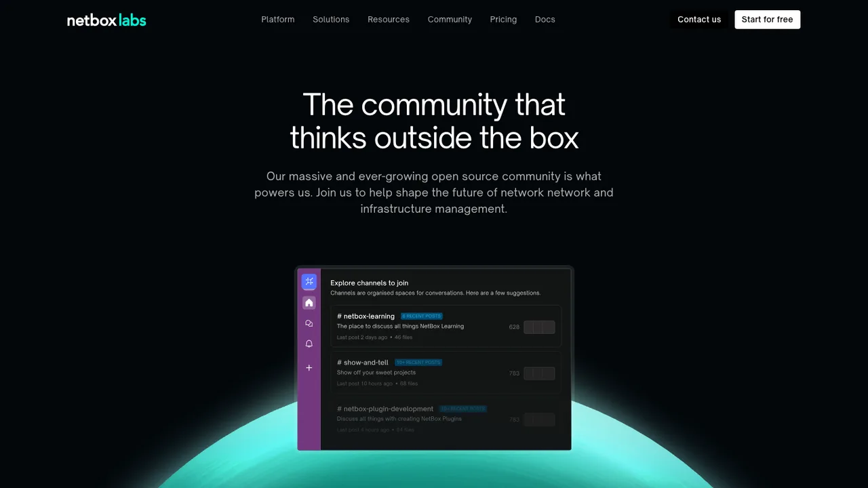The height and width of the screenshot is (488, 868).
Task: Open the Community menu
Action: (450, 20)
